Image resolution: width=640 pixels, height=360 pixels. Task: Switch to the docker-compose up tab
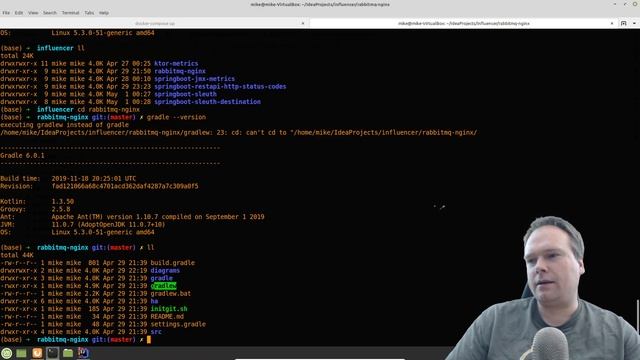[154, 23]
